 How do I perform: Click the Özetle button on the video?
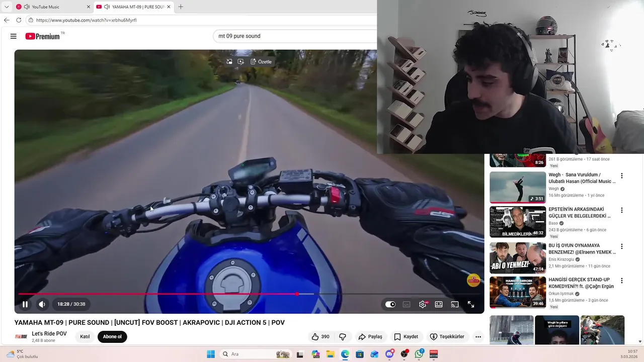pyautogui.click(x=261, y=62)
